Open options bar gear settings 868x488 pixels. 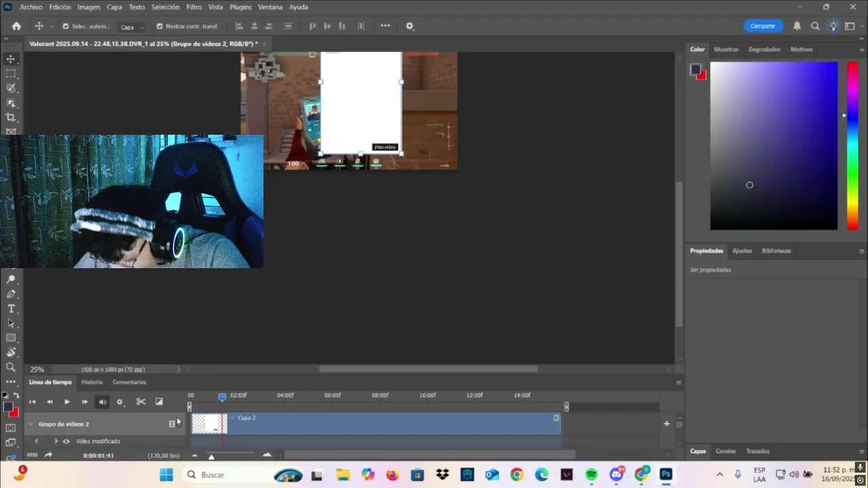pyautogui.click(x=410, y=26)
